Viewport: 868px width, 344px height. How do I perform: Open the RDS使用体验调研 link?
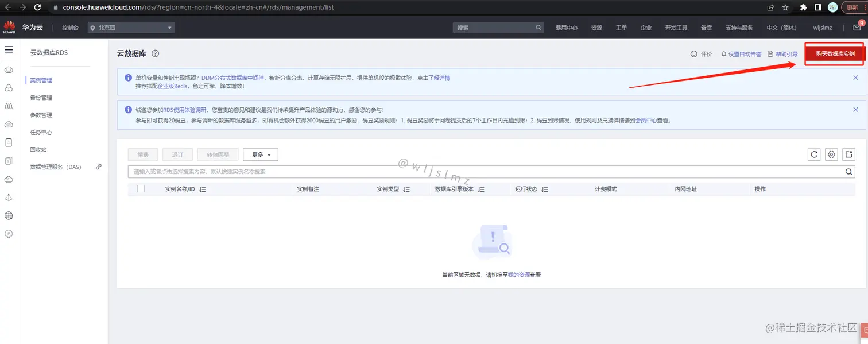tap(185, 110)
